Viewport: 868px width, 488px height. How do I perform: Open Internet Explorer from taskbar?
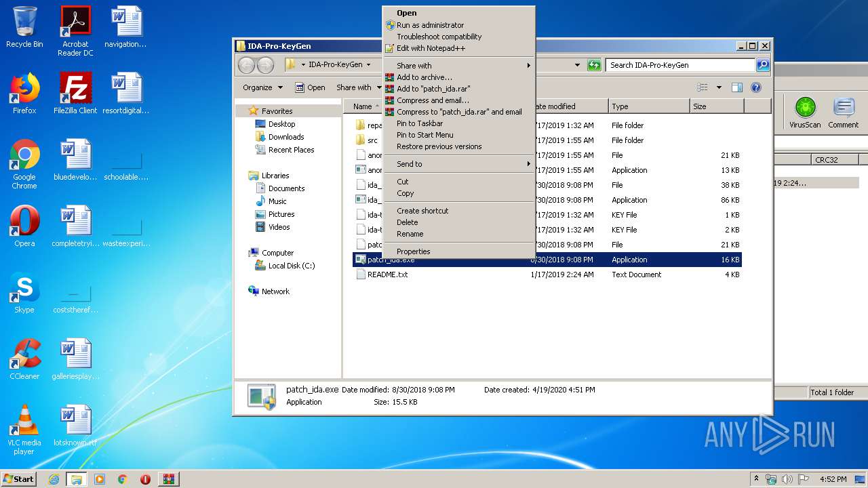tap(54, 479)
